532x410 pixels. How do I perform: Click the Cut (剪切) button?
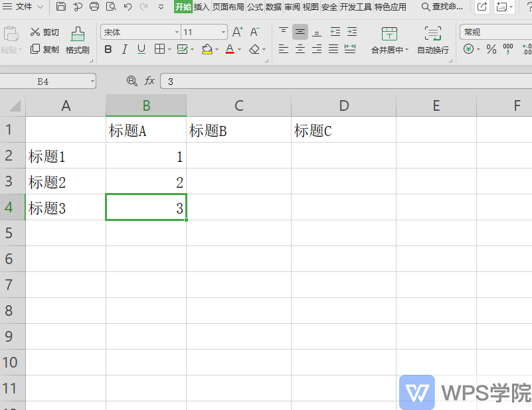(44, 33)
